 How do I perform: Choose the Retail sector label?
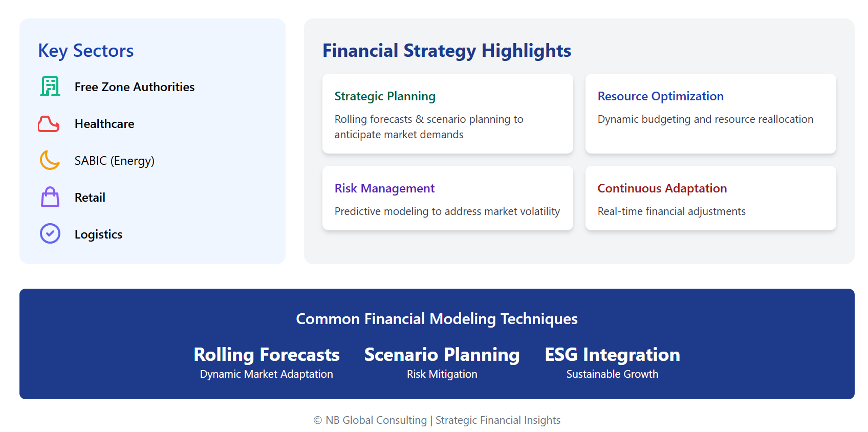(90, 198)
